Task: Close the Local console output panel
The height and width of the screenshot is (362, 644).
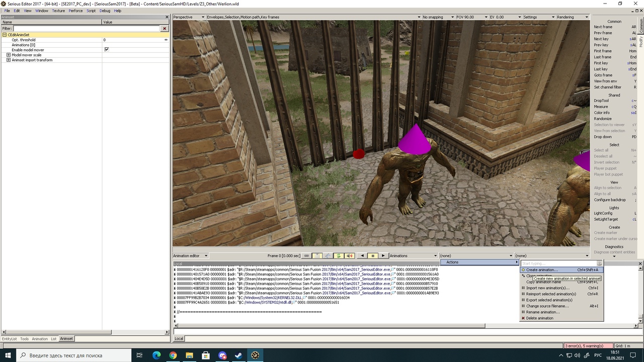Action: 640,263
